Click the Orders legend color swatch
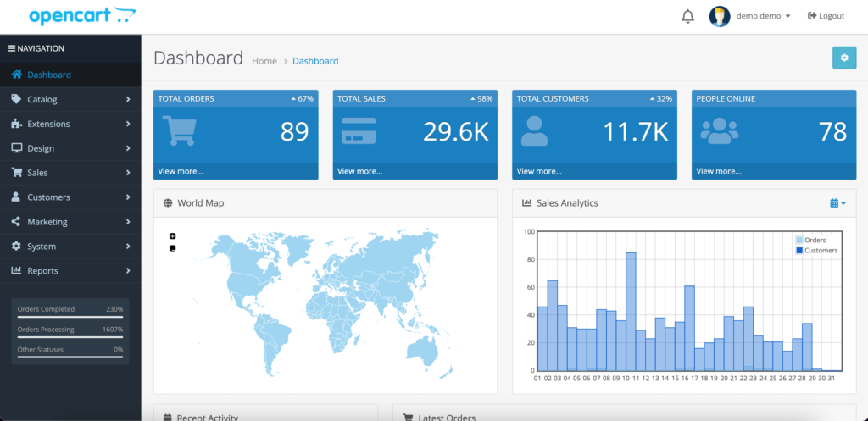 coord(799,240)
